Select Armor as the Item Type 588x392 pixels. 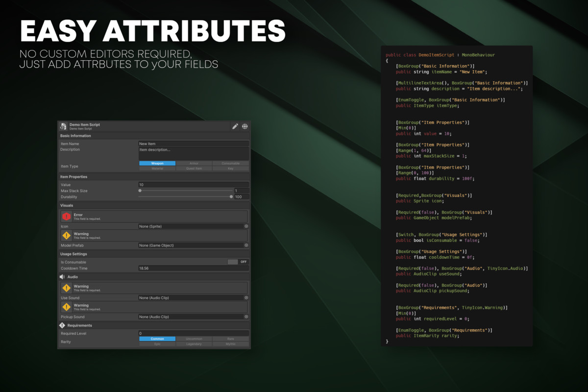(194, 163)
